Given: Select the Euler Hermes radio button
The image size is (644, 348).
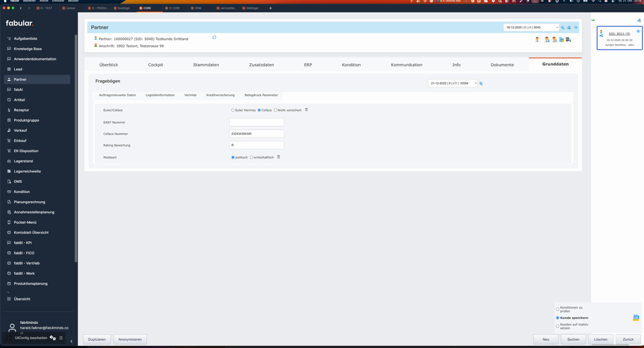Looking at the screenshot, I should 233,110.
